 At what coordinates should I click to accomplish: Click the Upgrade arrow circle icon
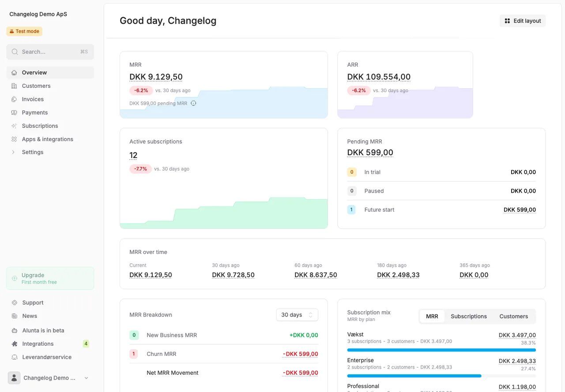[x=14, y=278]
